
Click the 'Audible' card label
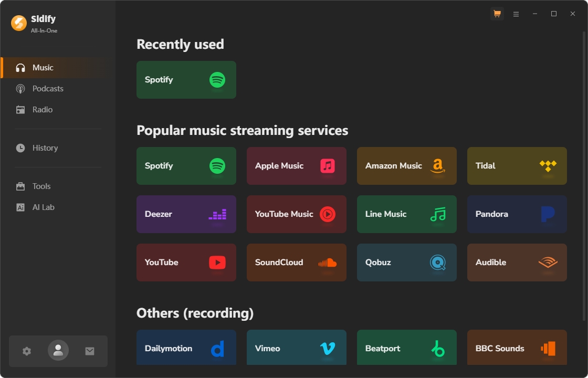coord(491,262)
